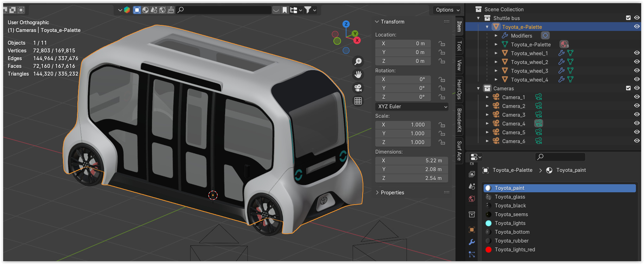The image size is (644, 264).
Task: Toggle lock for Scale Y value
Action: click(442, 134)
